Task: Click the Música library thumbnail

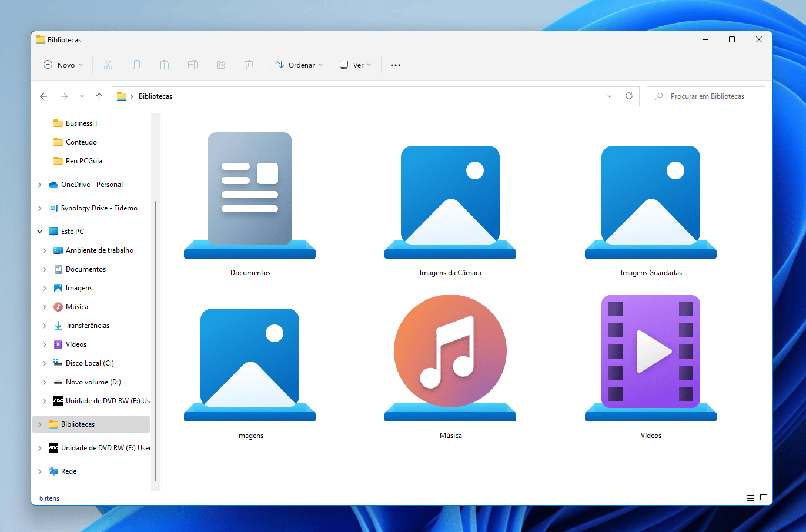Action: [x=450, y=359]
